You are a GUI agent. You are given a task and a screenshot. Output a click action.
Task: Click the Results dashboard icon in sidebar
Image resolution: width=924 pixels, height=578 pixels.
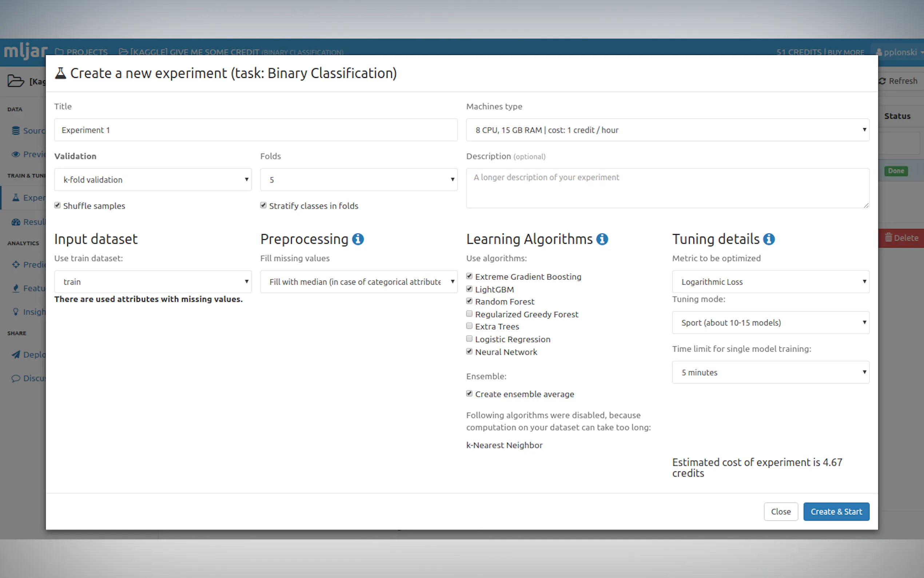(x=16, y=222)
